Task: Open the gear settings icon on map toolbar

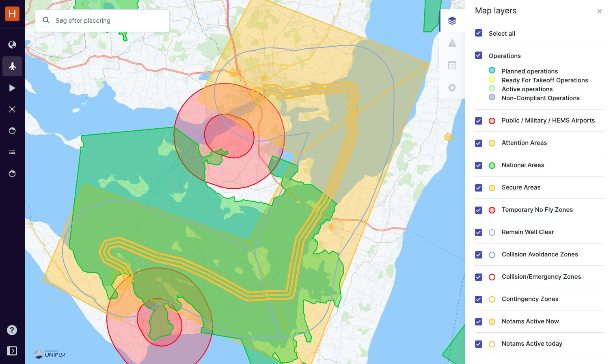Action: coord(452,88)
